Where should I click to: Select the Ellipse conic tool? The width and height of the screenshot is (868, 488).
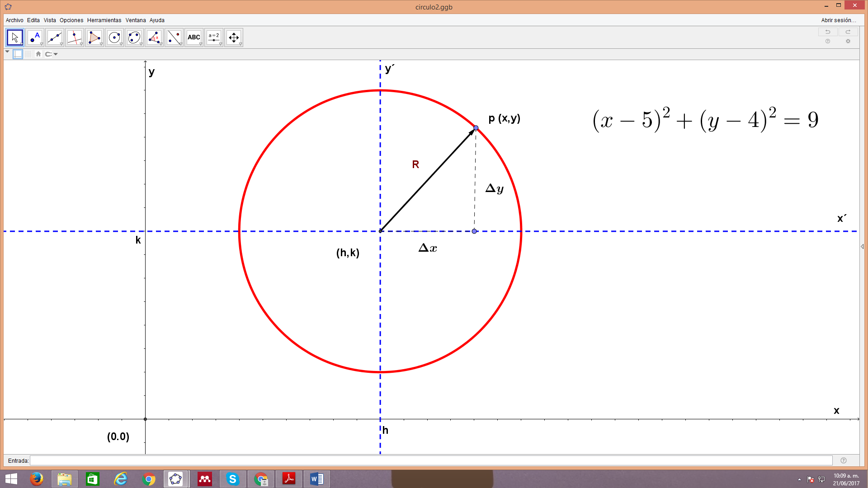134,38
